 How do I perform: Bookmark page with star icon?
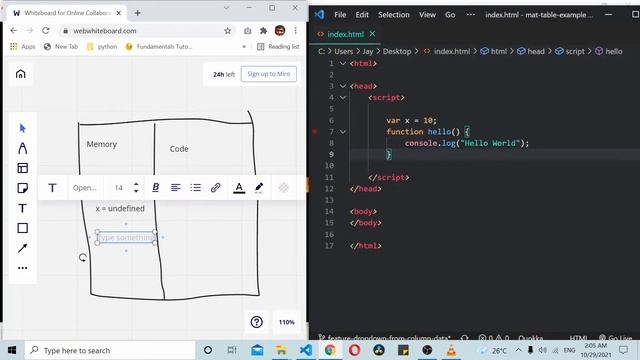tap(227, 31)
